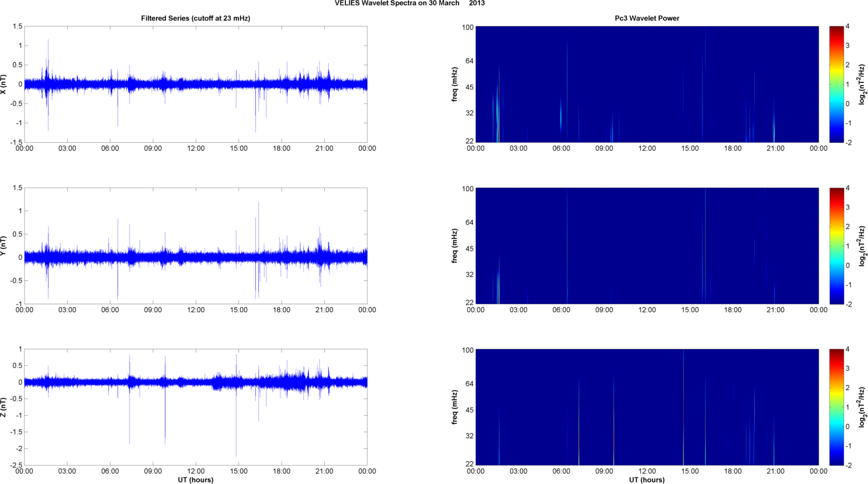Click the 15:00 tick under the top spectrogram
868x484 pixels.
coord(690,148)
